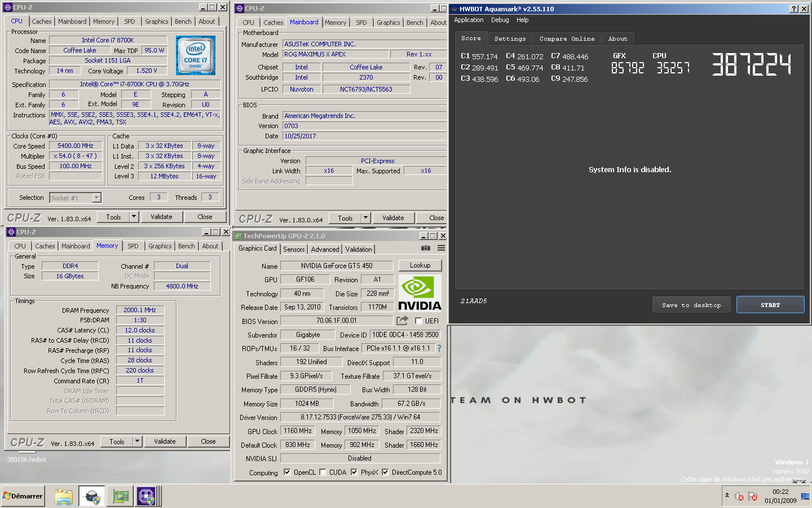Click the camera screenshot icon in GPU-Z
812x508 pixels.
click(x=426, y=248)
